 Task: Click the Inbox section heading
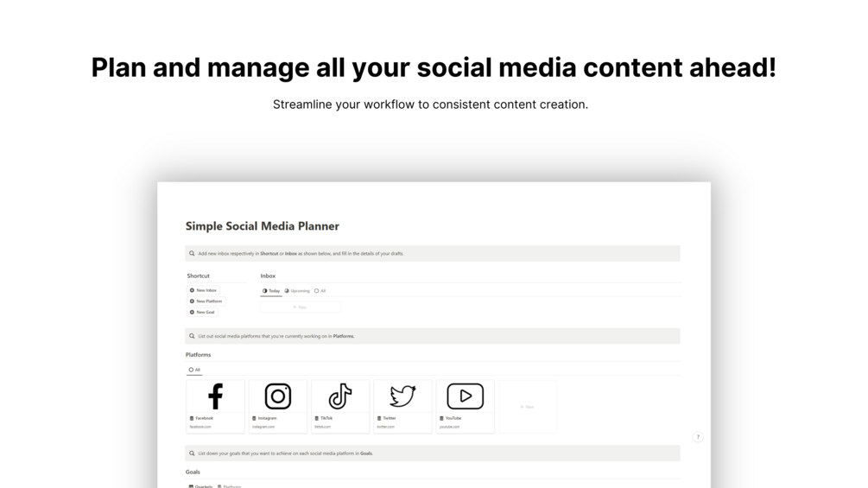(x=268, y=276)
